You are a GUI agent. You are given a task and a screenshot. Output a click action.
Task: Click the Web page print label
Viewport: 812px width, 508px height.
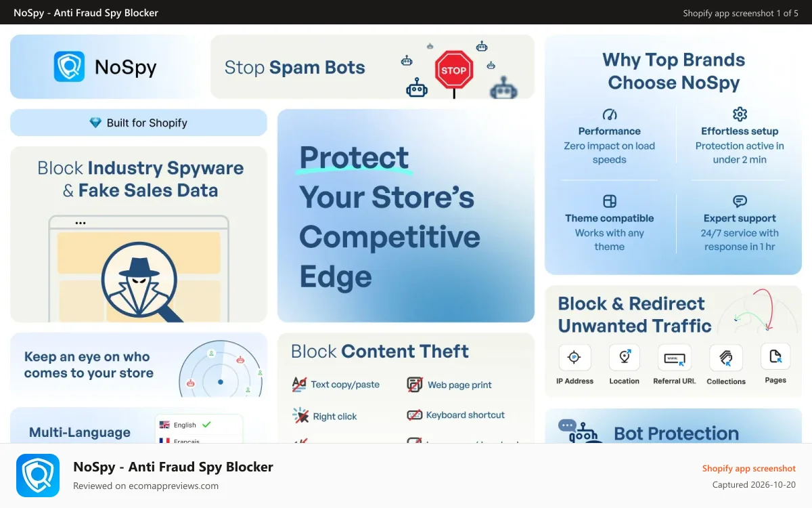click(459, 385)
